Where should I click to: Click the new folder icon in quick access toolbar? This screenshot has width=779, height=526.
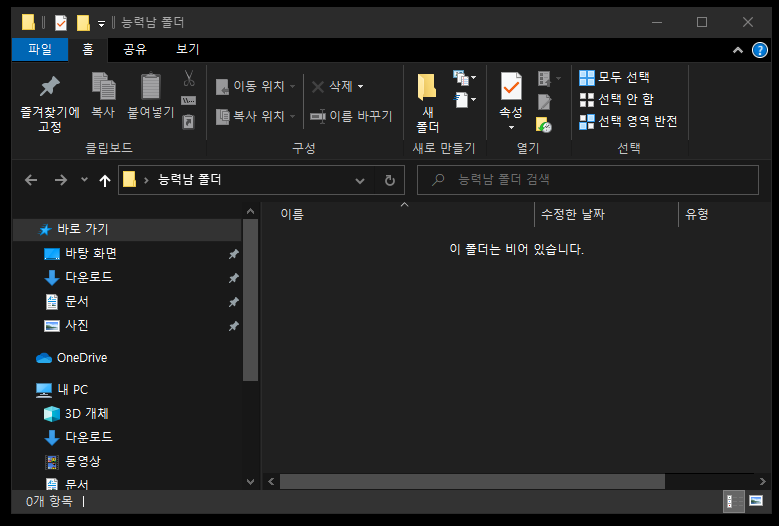(x=83, y=22)
